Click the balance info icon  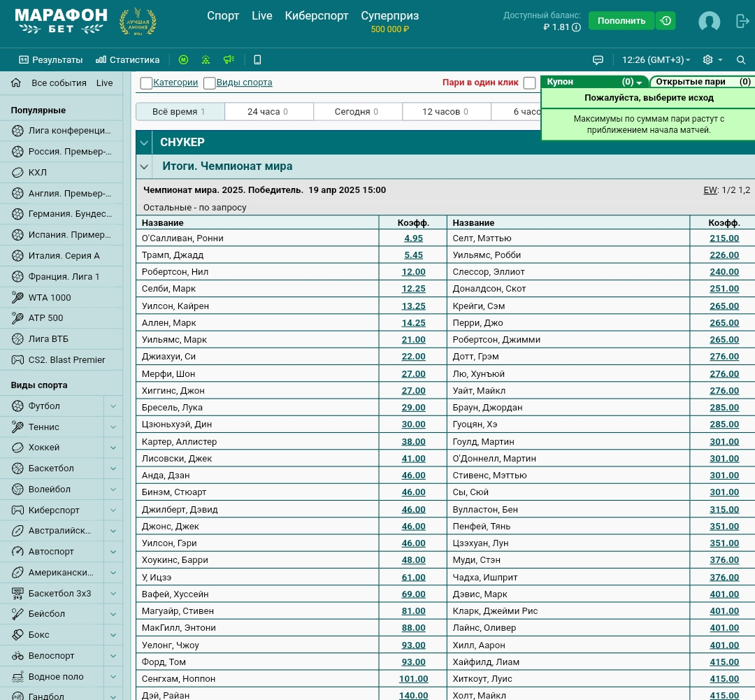[576, 28]
